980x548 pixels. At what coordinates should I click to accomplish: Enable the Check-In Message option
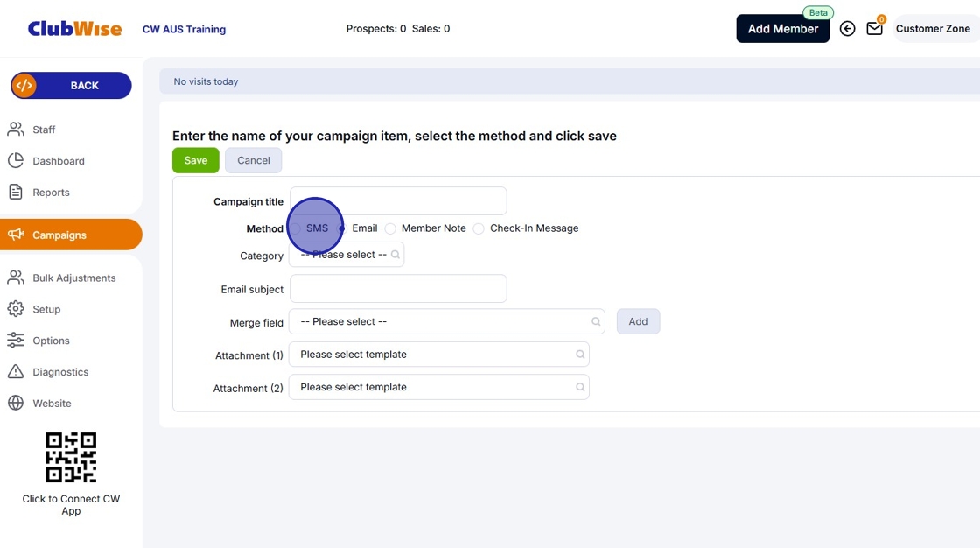tap(479, 228)
